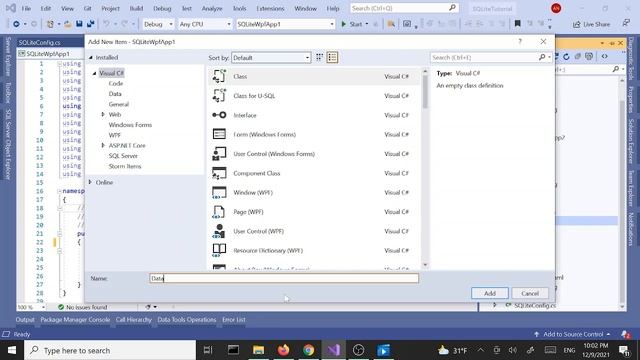The height and width of the screenshot is (360, 640).
Task: Click the Add button
Action: (490, 293)
